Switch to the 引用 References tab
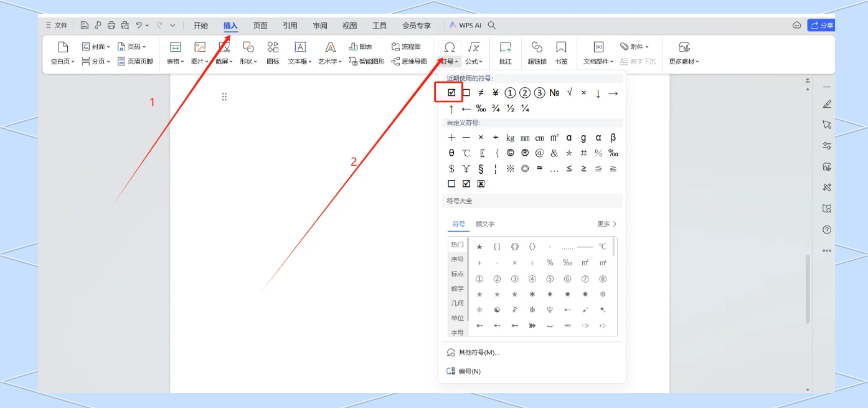 pos(290,26)
